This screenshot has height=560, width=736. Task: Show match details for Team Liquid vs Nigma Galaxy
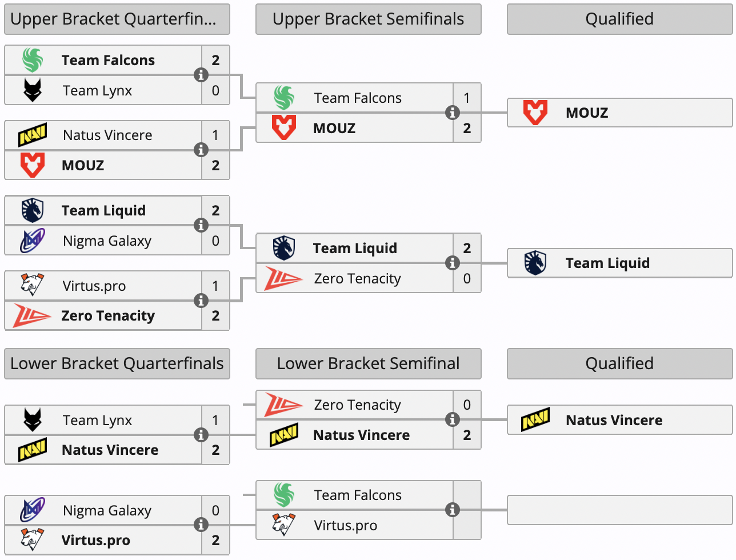[x=201, y=225]
